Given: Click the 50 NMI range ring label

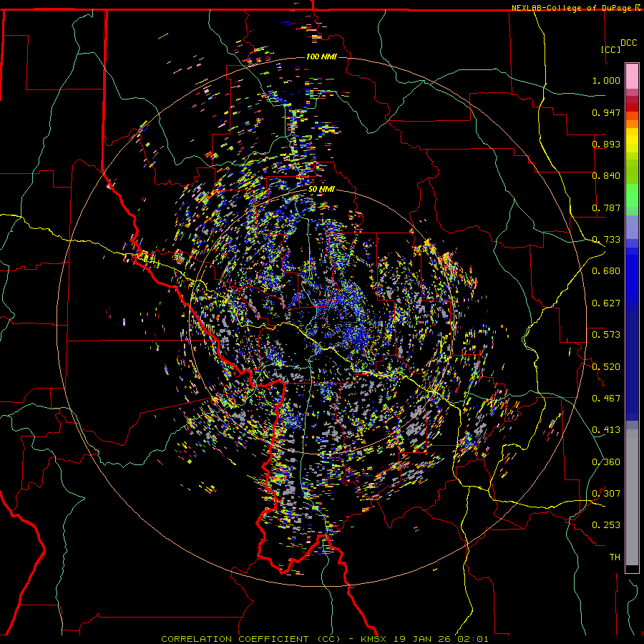Looking at the screenshot, I should 321,190.
